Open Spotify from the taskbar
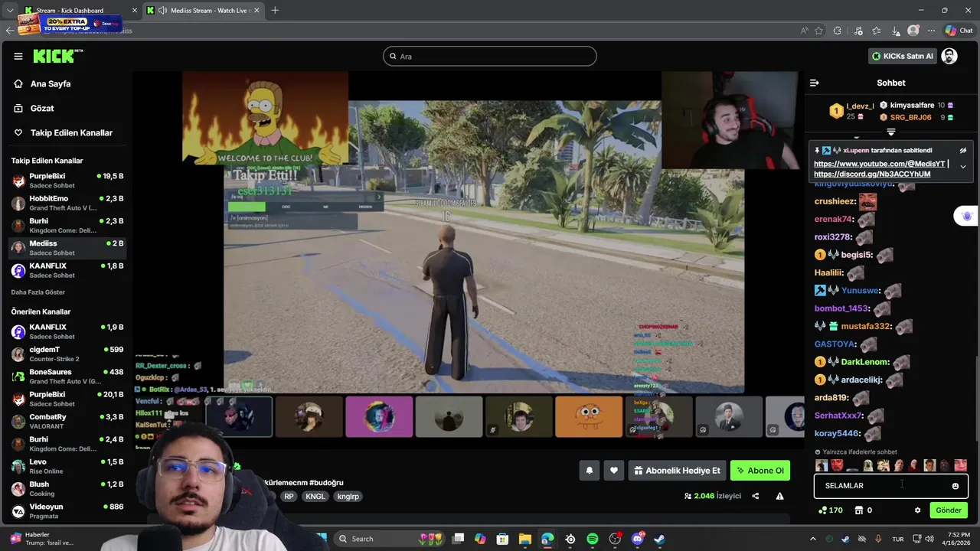This screenshot has height=551, width=980. pos(592,539)
